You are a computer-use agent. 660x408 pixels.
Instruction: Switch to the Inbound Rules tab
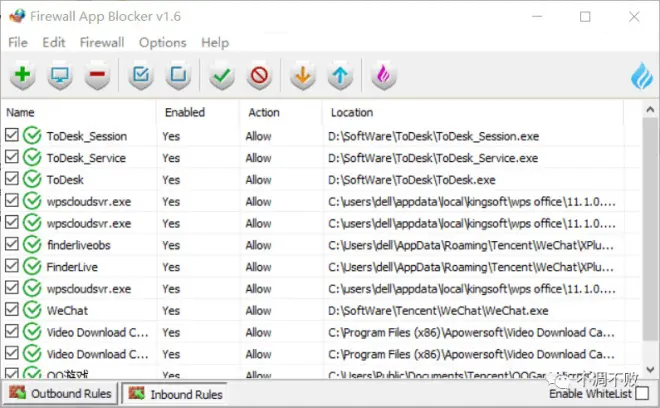pos(175,394)
